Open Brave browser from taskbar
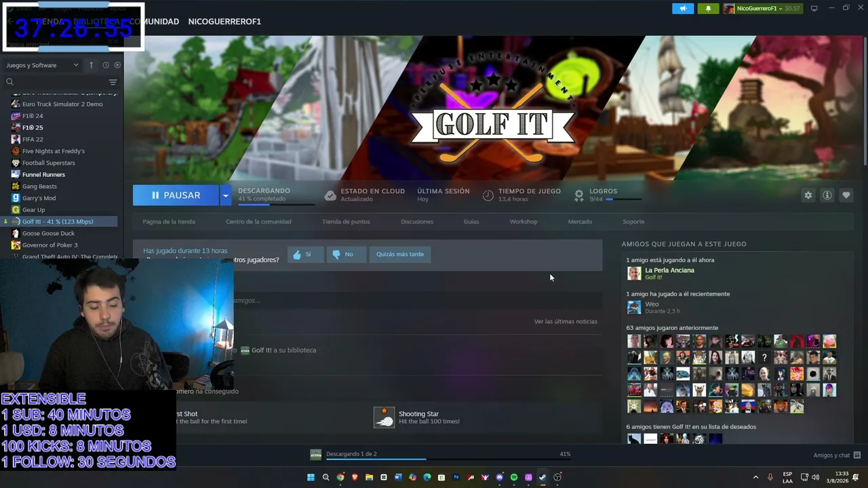The image size is (868, 488). click(x=355, y=477)
